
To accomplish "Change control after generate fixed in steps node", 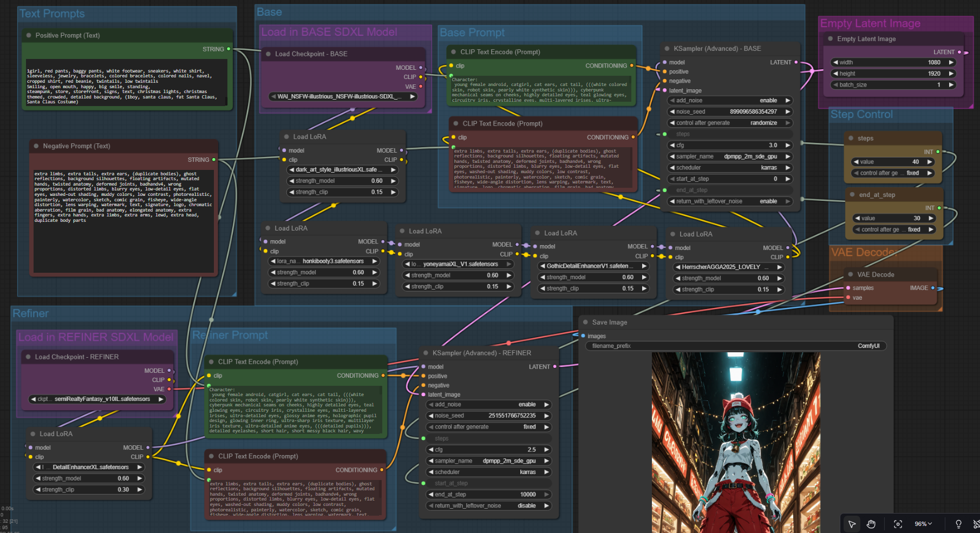I will click(x=893, y=173).
